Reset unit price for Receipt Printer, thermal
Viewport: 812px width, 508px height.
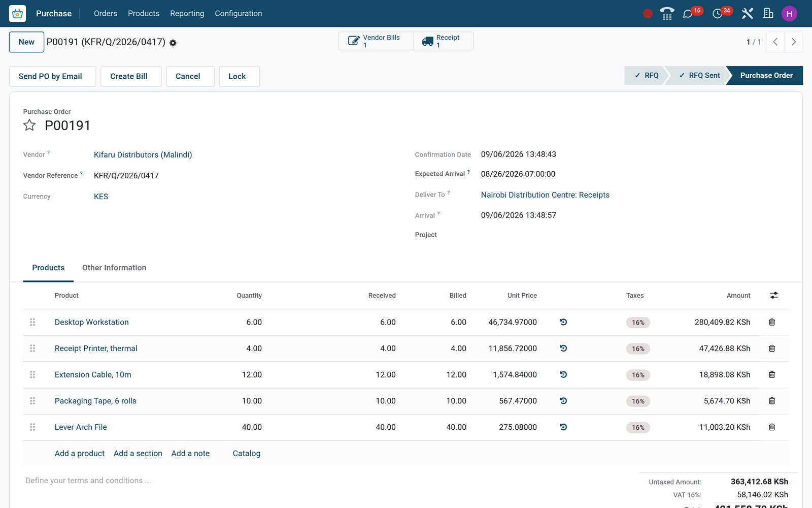pyautogui.click(x=563, y=348)
